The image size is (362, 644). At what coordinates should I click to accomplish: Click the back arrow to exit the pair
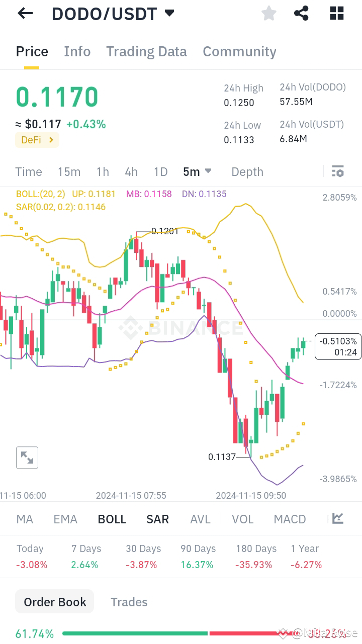coord(24,13)
